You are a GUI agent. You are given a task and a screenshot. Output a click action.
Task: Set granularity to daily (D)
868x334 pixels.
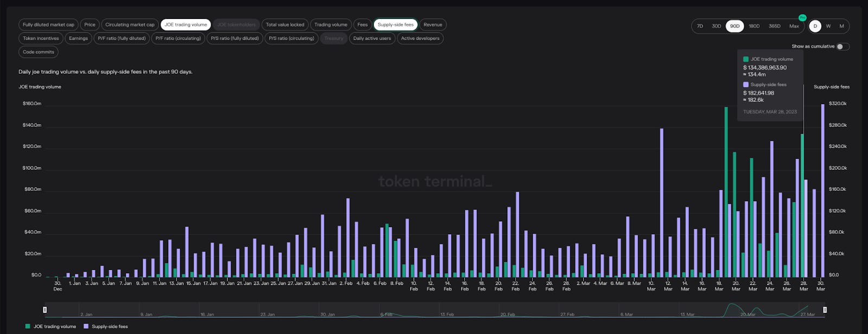[815, 26]
